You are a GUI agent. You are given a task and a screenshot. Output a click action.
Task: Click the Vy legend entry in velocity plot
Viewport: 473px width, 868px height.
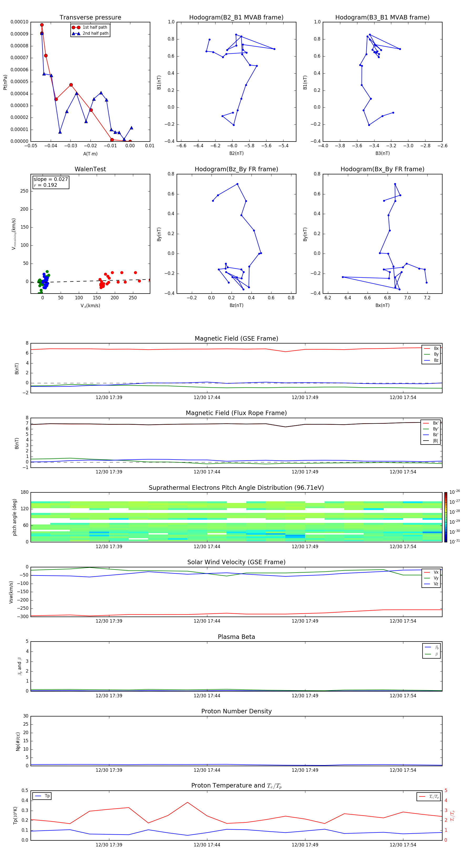[x=431, y=578]
